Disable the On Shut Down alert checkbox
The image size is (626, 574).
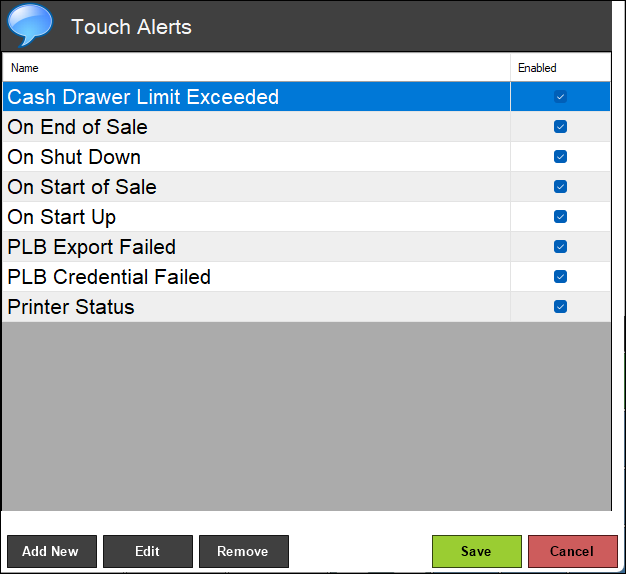(560, 156)
